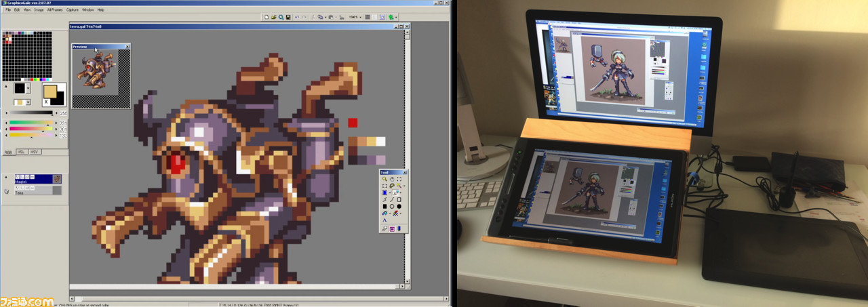
Task: Click the yellow color channel slider
Action: pyautogui.click(x=32, y=135)
